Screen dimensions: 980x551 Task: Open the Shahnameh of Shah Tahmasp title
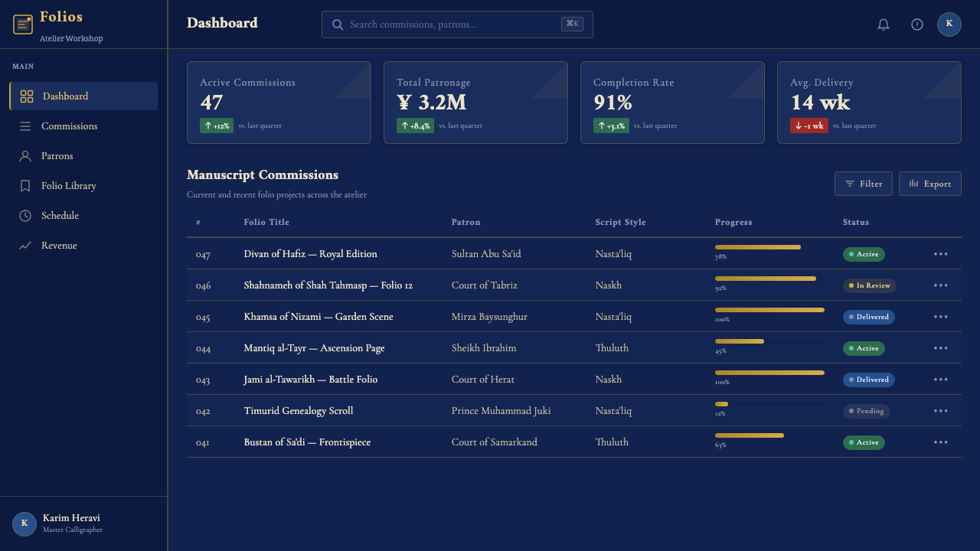click(x=328, y=285)
